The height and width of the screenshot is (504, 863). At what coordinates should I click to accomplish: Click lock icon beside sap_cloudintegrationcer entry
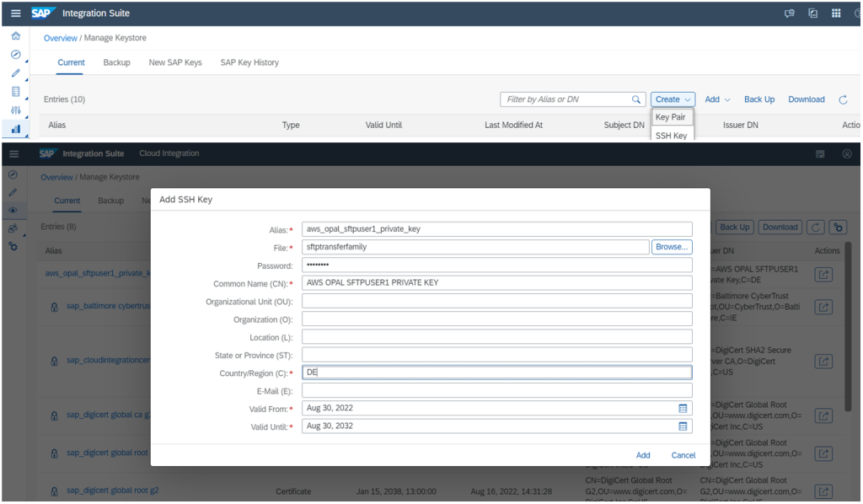point(54,362)
